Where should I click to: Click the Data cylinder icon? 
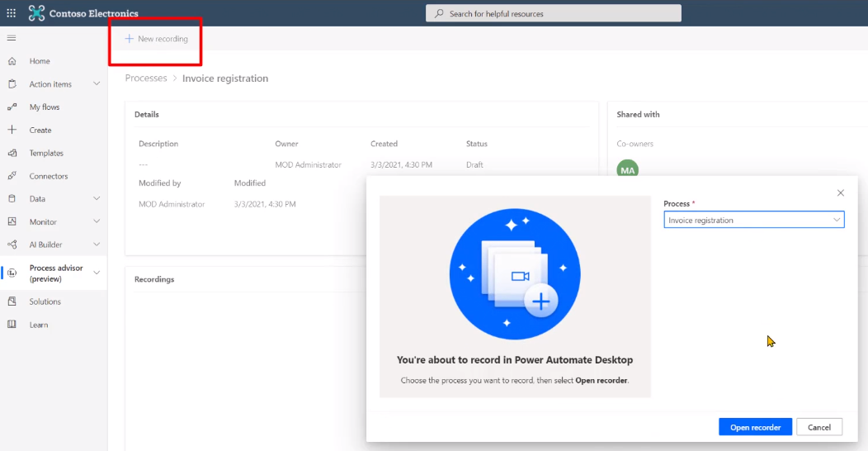tap(12, 198)
